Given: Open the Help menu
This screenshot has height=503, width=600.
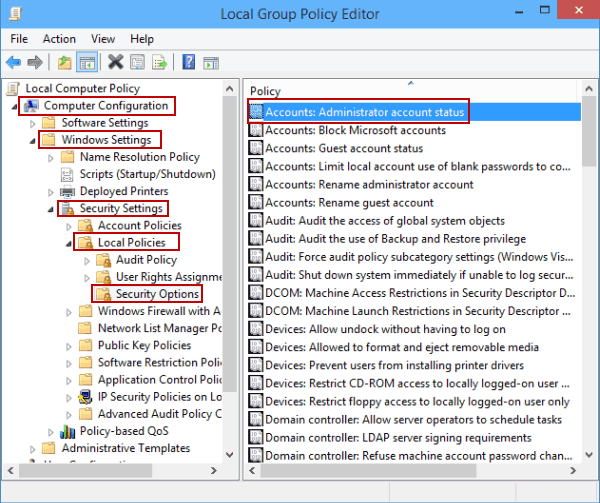Looking at the screenshot, I should (x=142, y=39).
